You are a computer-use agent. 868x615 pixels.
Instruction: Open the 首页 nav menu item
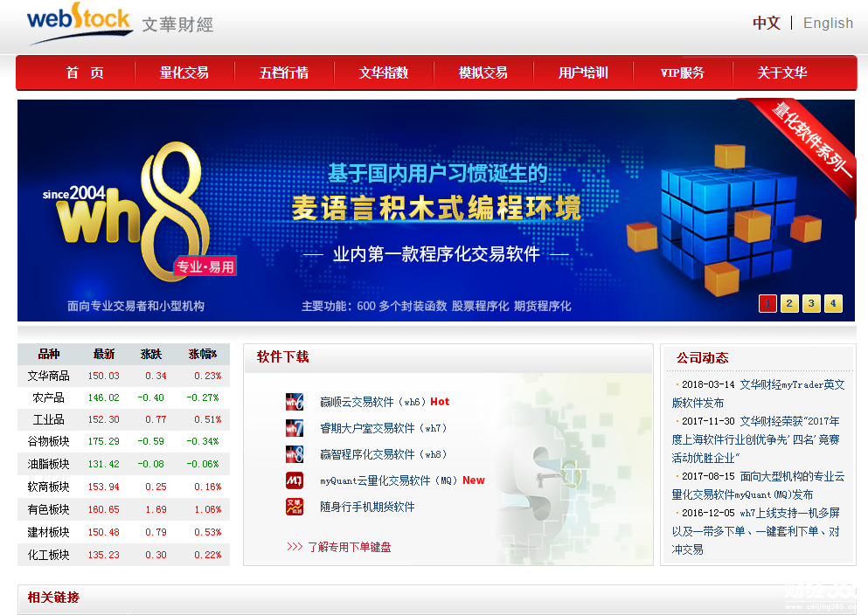click(x=85, y=73)
